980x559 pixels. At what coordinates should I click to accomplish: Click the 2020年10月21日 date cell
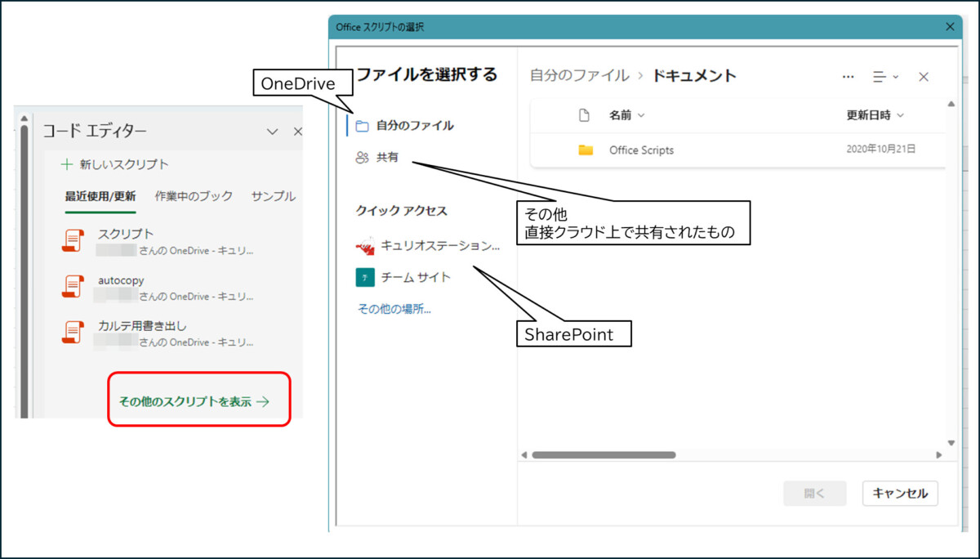tap(881, 150)
